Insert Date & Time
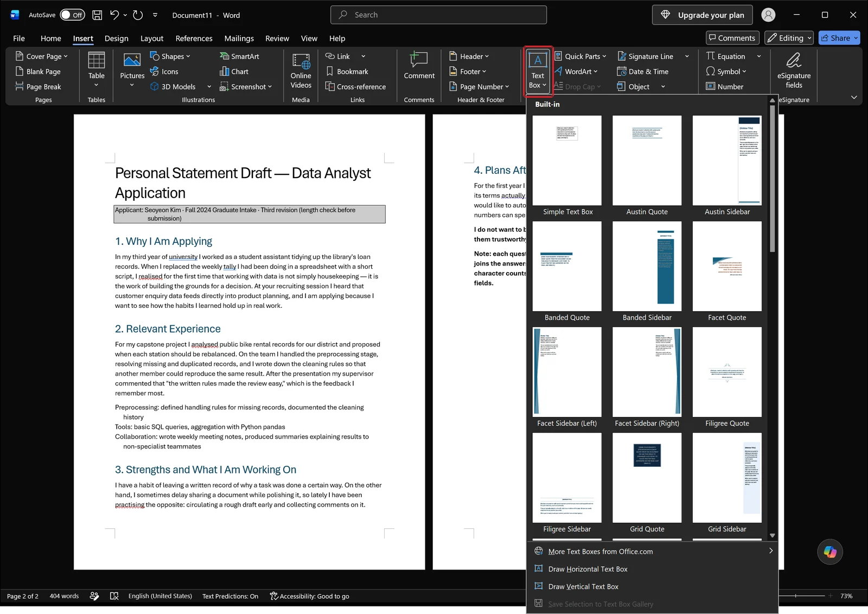 point(643,72)
